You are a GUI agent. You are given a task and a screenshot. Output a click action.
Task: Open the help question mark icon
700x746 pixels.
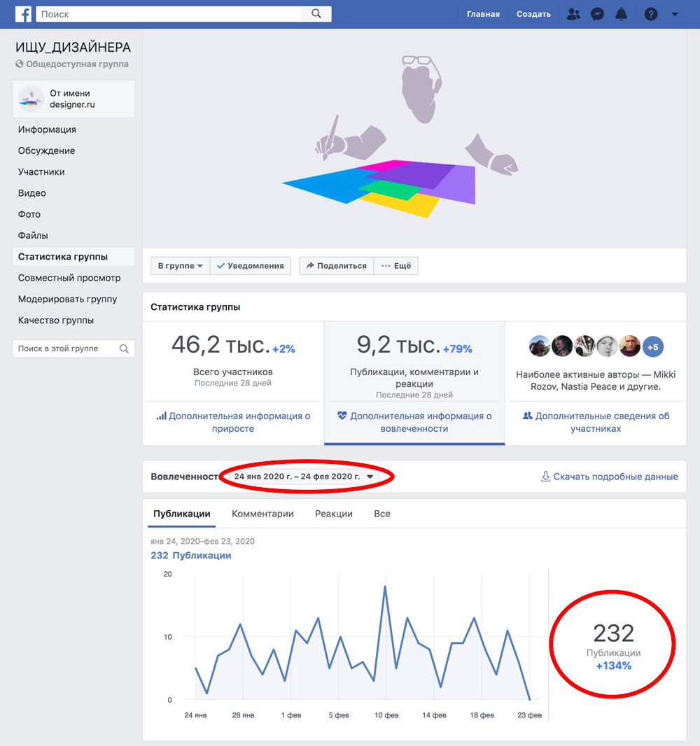coord(650,14)
